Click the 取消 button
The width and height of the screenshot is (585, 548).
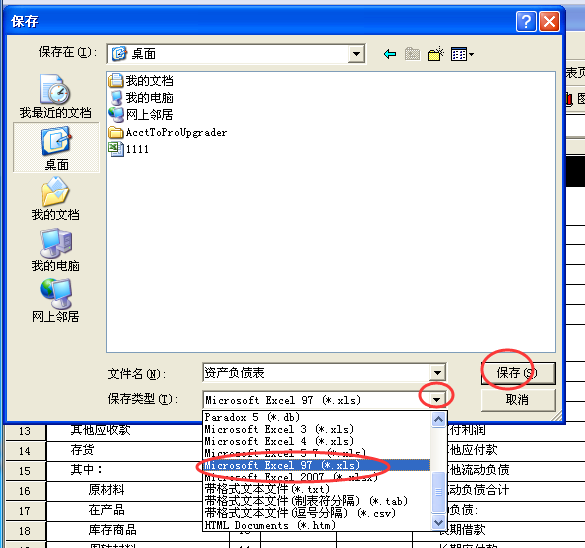pyautogui.click(x=518, y=400)
